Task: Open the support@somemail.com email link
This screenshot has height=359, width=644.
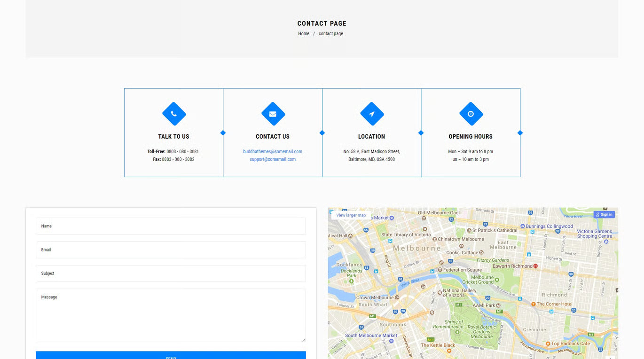Action: (x=273, y=159)
